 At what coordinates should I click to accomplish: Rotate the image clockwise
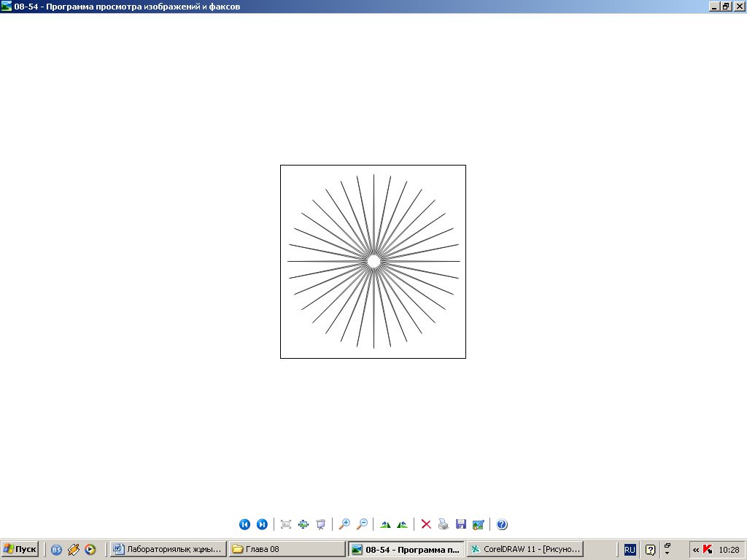pos(385,524)
